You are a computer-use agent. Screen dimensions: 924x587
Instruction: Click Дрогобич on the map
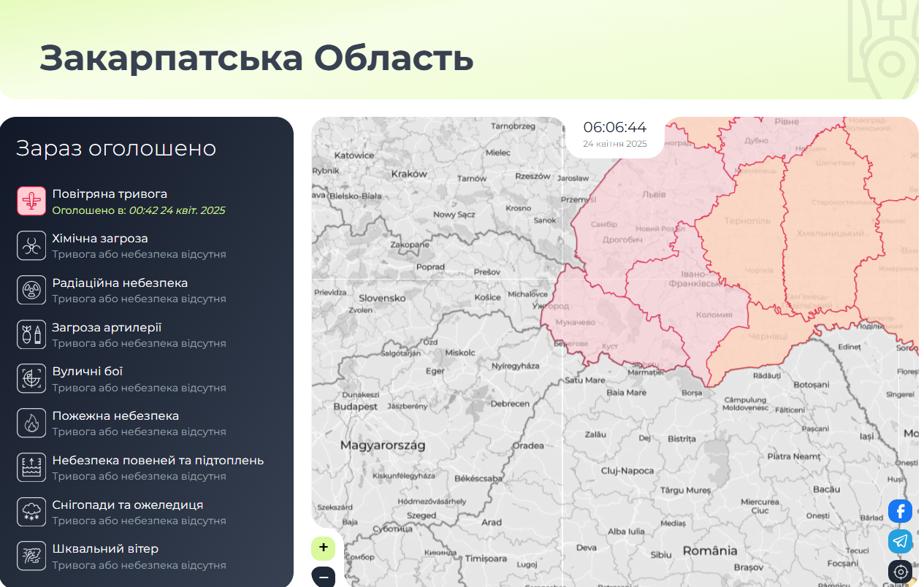[x=622, y=239]
